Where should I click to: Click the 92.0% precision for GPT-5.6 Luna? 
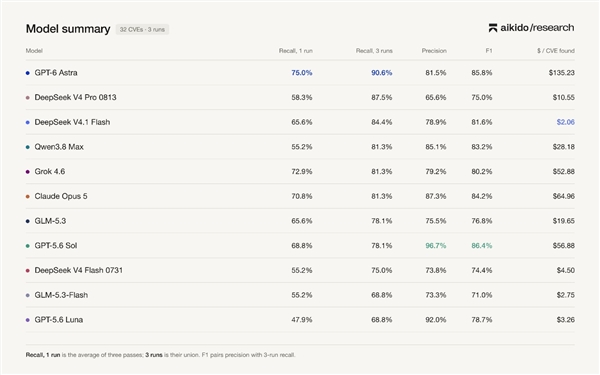[435, 320]
